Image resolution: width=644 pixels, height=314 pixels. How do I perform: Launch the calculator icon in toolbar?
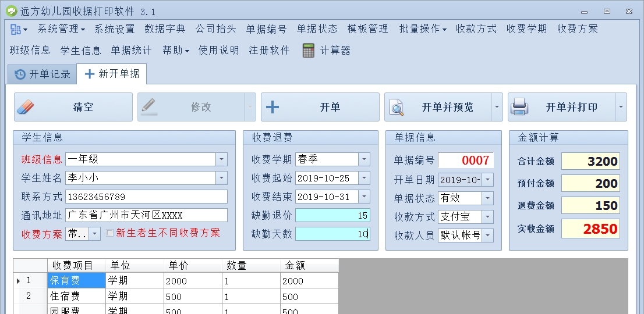point(309,51)
